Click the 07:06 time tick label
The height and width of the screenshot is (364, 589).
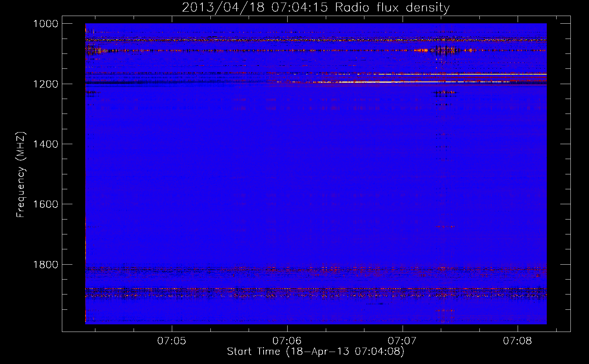(x=287, y=341)
